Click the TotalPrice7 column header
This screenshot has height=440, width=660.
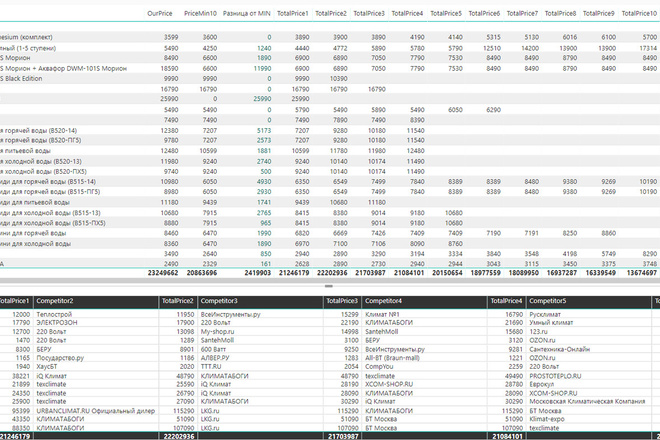pyautogui.click(x=522, y=13)
